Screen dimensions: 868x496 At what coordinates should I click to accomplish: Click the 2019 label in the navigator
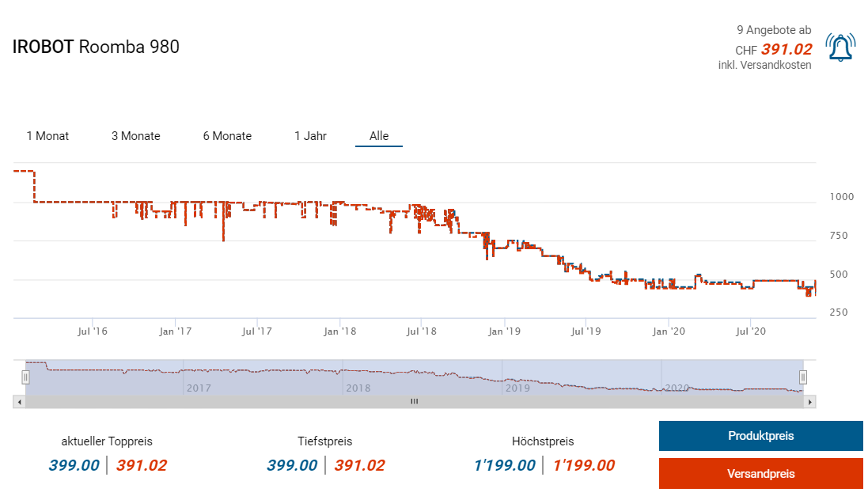click(x=517, y=388)
